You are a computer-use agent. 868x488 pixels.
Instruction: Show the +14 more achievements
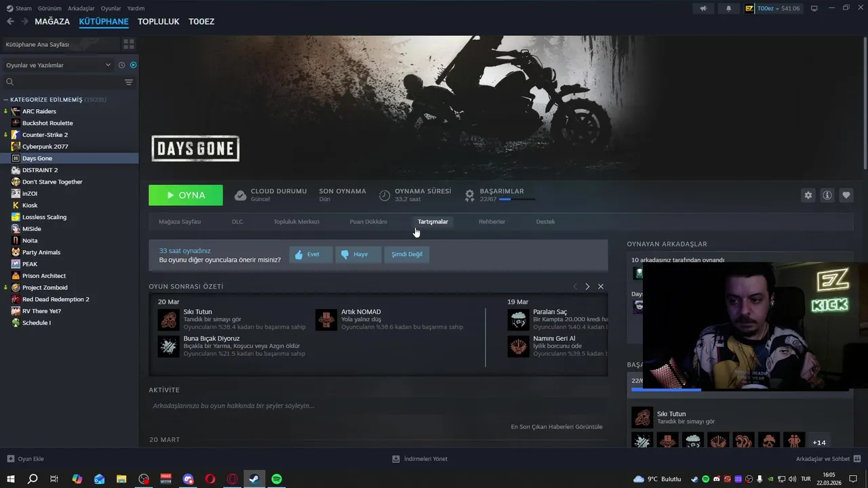pyautogui.click(x=819, y=443)
